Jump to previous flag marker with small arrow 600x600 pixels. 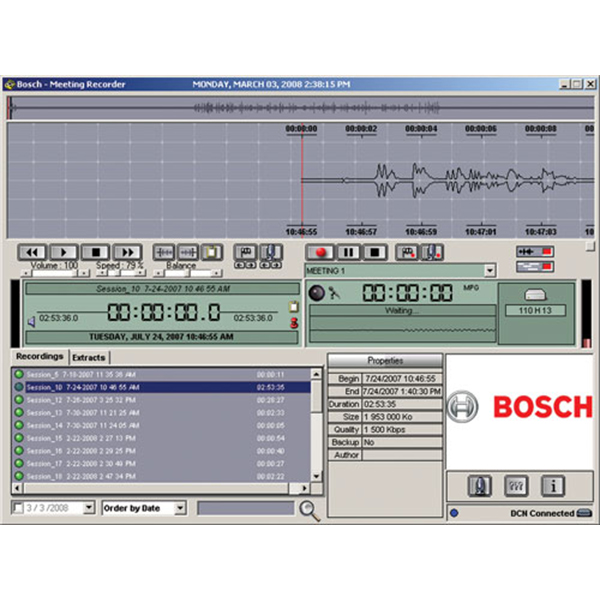(x=240, y=265)
